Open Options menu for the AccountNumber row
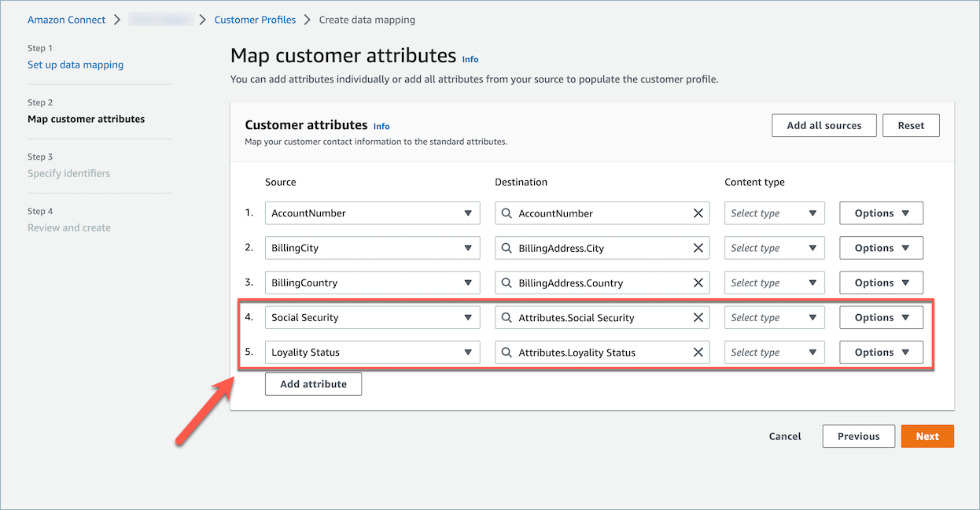 (x=881, y=213)
